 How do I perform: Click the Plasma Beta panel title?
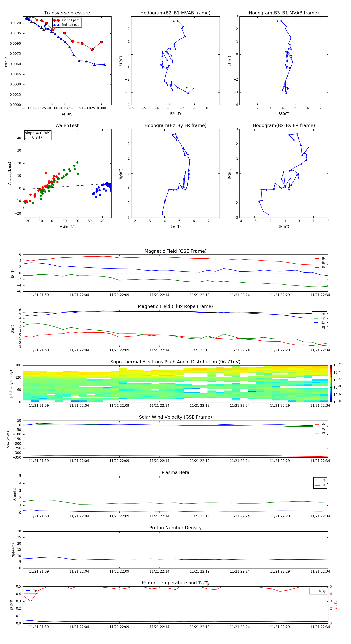tap(175, 473)
